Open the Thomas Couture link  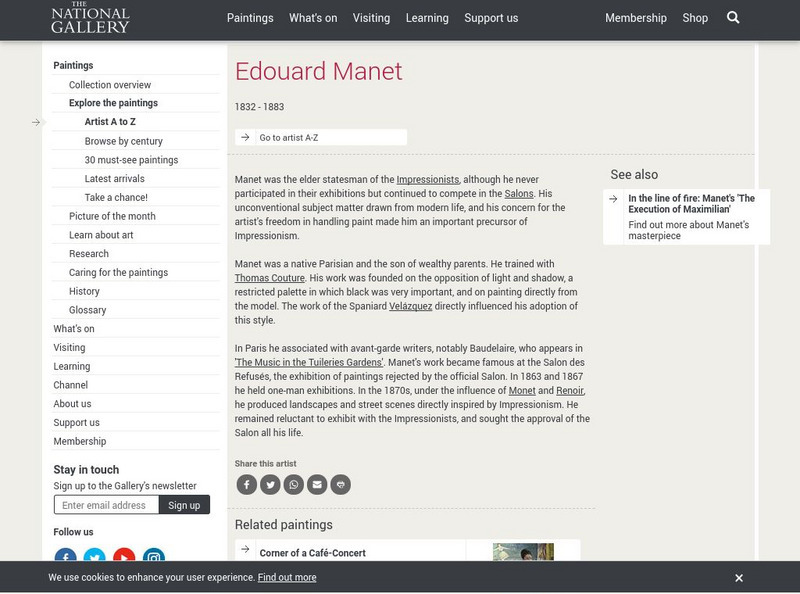pos(270,278)
